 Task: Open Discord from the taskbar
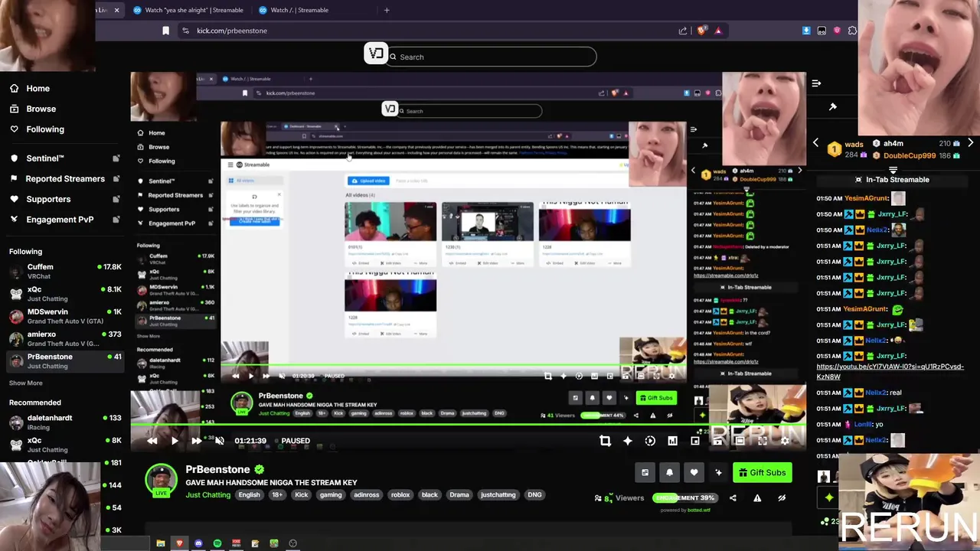[x=199, y=543]
